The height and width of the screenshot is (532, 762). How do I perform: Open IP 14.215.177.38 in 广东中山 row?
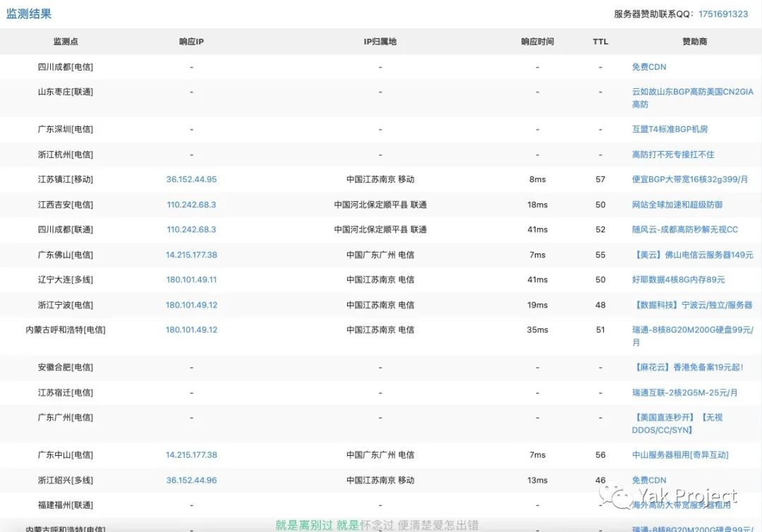click(191, 455)
